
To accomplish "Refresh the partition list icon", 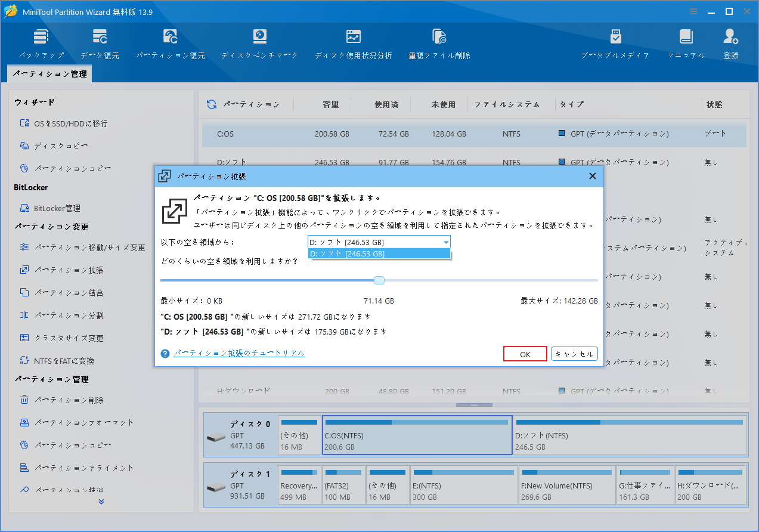I will point(212,104).
